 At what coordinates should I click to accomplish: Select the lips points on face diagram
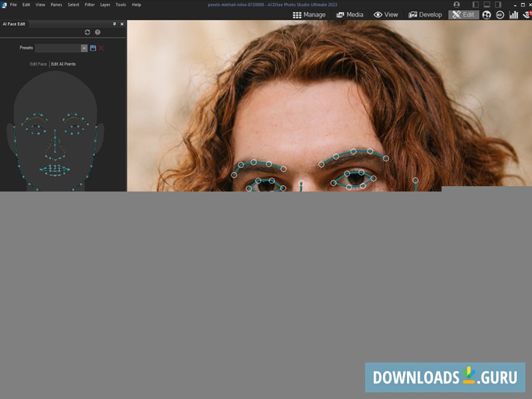click(55, 170)
